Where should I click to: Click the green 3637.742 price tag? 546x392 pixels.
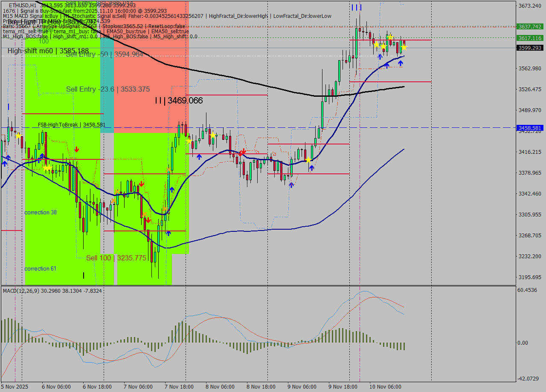tap(529, 26)
